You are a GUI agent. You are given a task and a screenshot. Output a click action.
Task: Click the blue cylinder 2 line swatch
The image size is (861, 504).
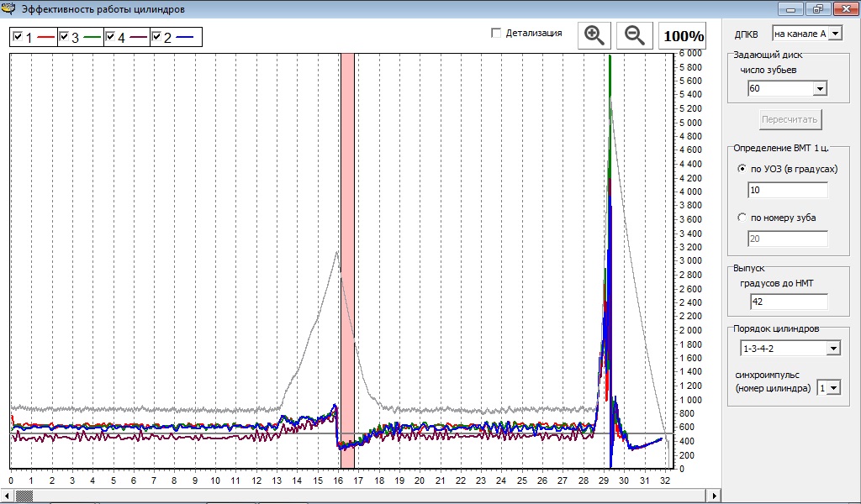coord(185,37)
